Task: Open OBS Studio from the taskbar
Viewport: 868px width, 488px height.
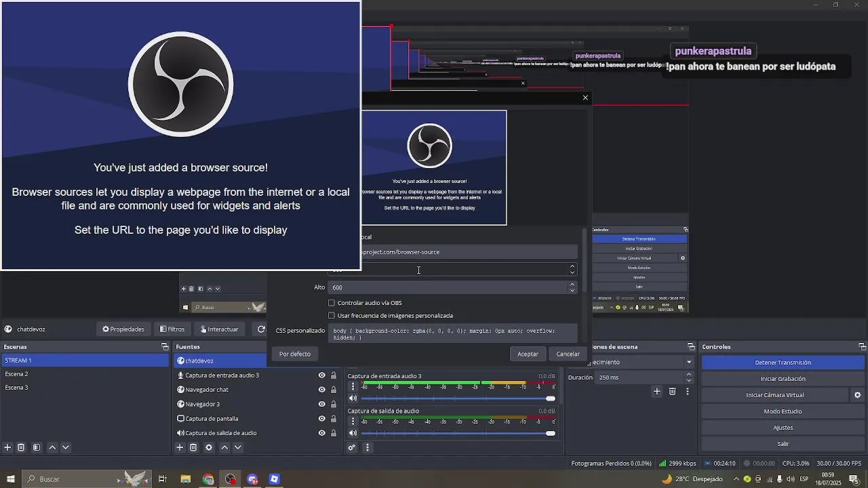Action: (231, 479)
